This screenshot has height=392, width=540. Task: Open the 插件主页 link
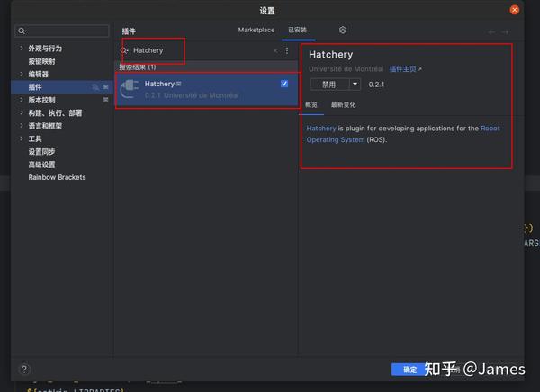[405, 69]
